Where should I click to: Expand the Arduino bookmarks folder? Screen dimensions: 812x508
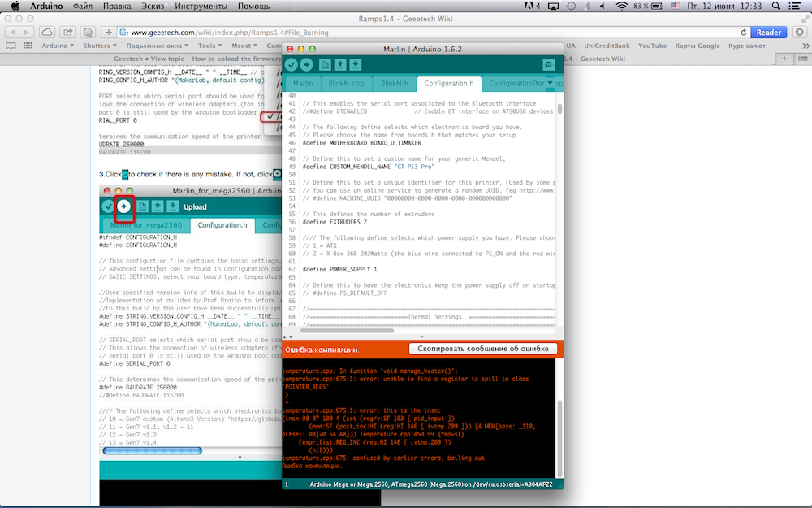pos(57,46)
